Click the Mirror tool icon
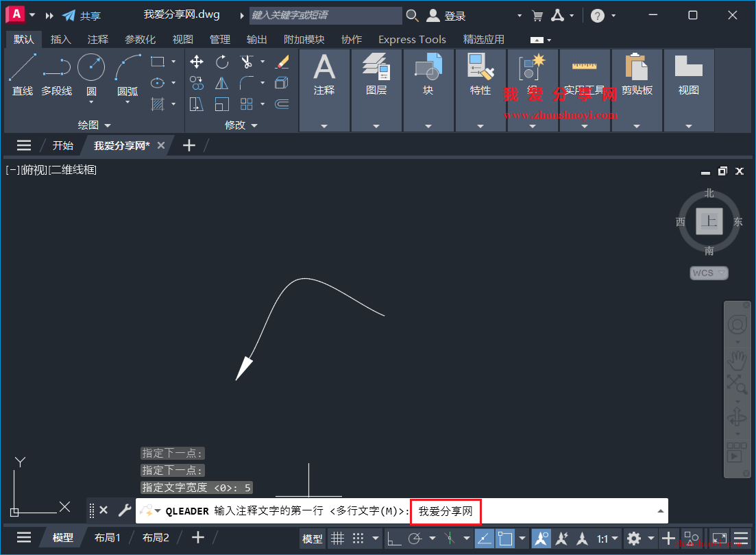 point(222,83)
